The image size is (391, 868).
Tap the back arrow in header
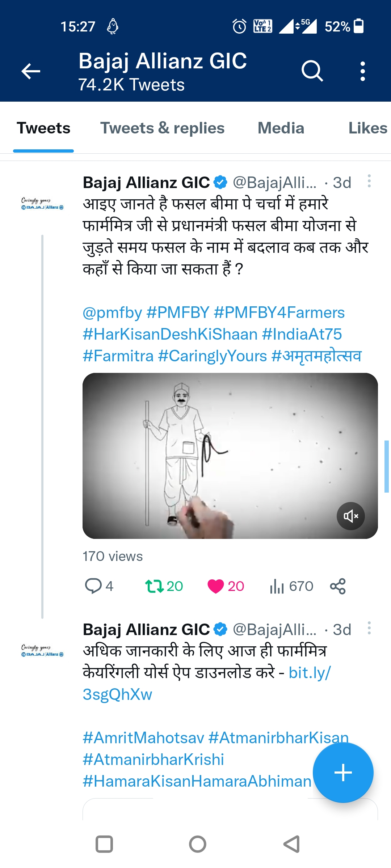tap(31, 71)
